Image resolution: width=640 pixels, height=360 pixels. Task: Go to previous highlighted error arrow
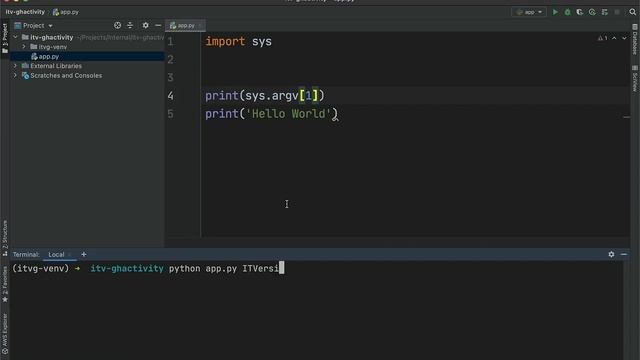(x=614, y=38)
